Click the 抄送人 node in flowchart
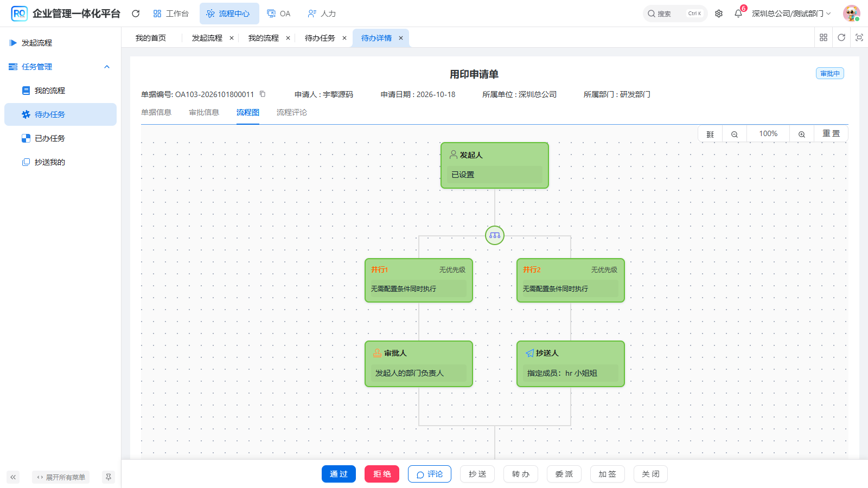868x488 pixels. coord(571,364)
